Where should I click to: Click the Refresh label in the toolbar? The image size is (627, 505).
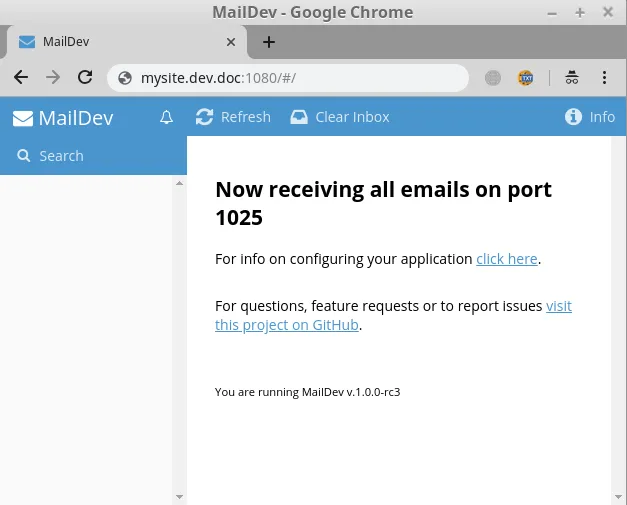pyautogui.click(x=246, y=117)
